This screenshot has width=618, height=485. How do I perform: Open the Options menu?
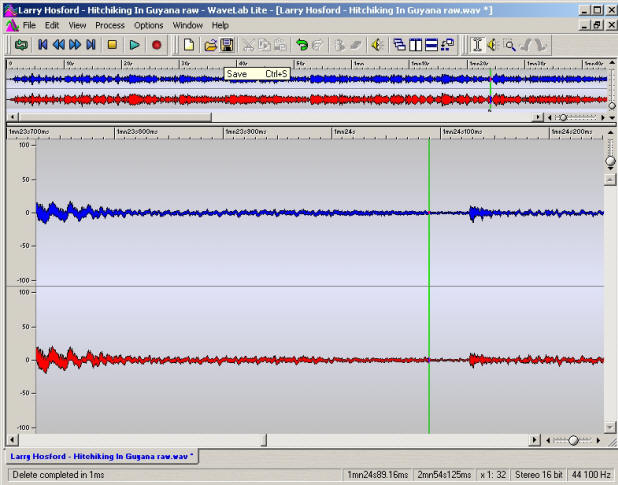coord(148,25)
